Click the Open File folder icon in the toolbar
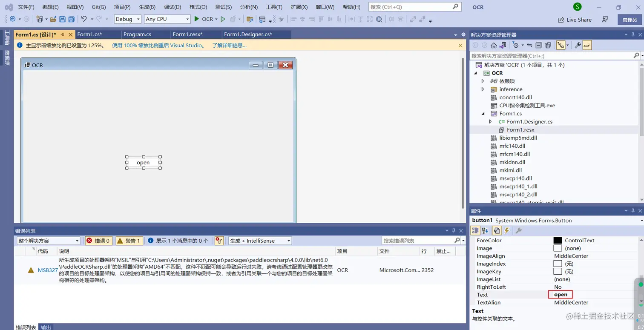This screenshot has height=330, width=644. 53,19
